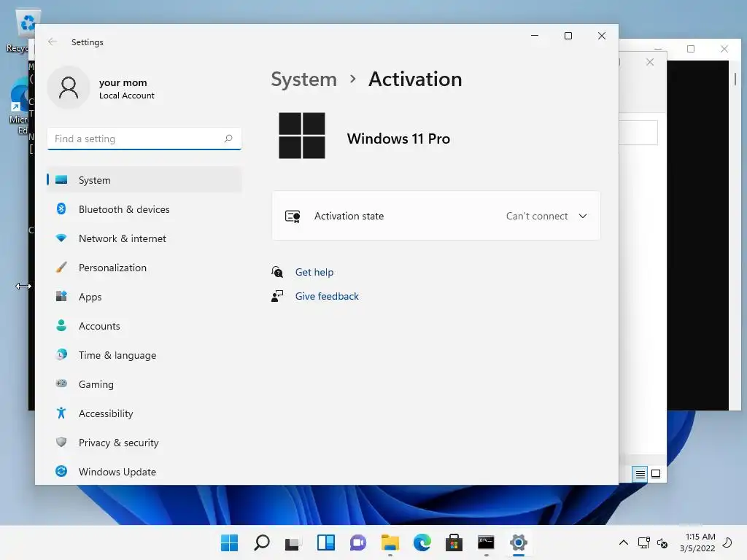Image resolution: width=747 pixels, height=560 pixels.
Task: Open Accessibility settings
Action: (x=144, y=413)
